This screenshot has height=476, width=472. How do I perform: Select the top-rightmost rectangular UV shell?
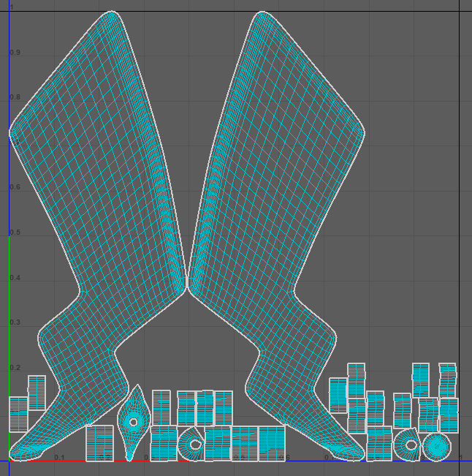tap(447, 379)
